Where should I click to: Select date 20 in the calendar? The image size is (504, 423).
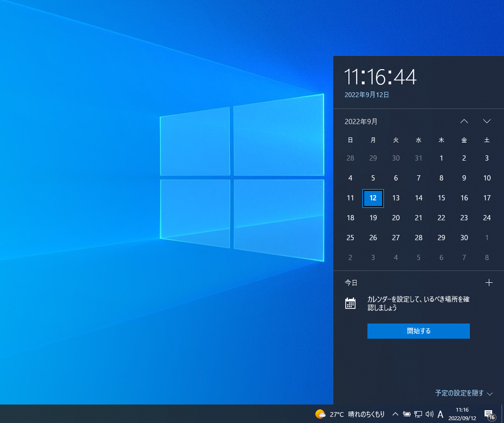coord(396,218)
